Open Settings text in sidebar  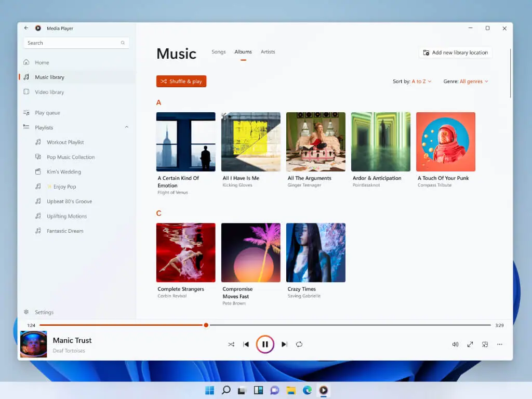[x=44, y=312]
